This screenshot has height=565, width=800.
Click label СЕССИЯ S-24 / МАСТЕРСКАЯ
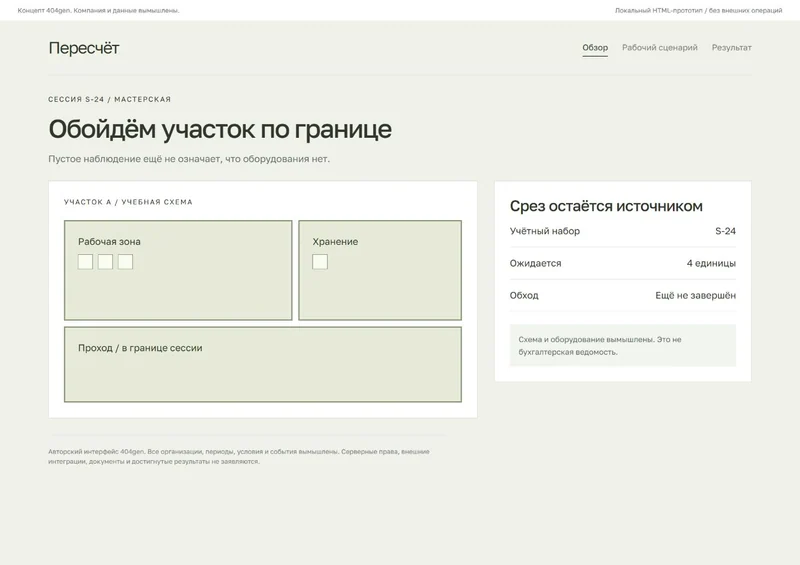110,100
